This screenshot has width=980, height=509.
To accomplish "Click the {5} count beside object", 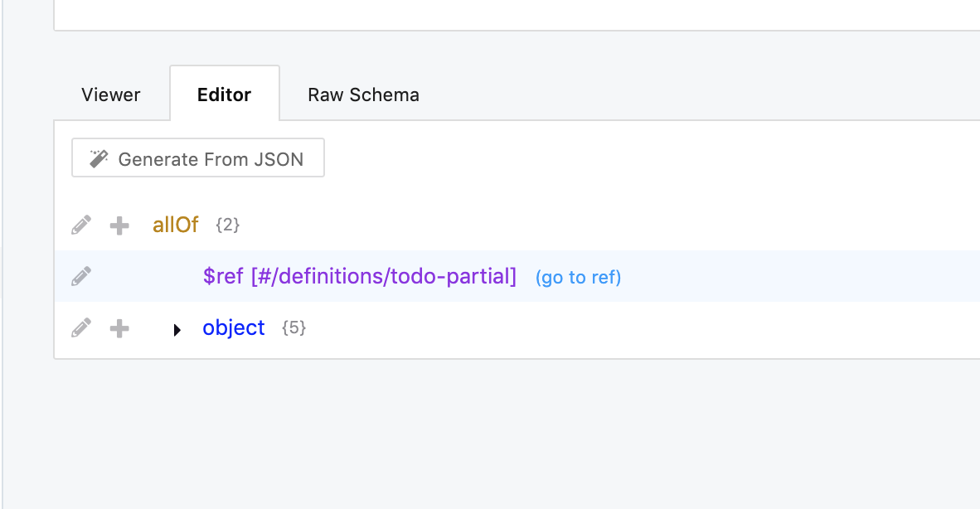I will point(294,328).
